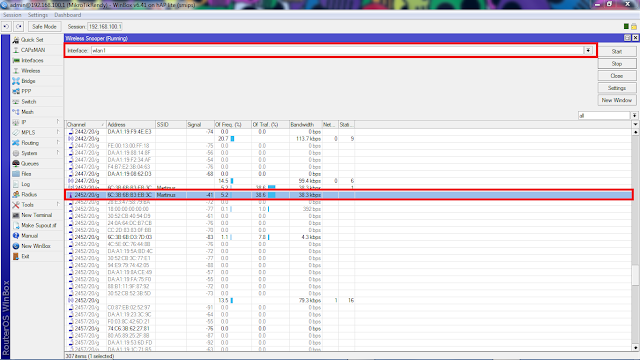Expand Routing submenu arrow
Viewport: 640px width, 360px height.
[58, 142]
